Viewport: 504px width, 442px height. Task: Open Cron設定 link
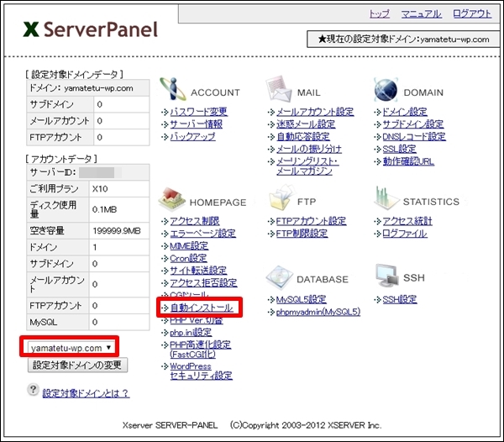[188, 258]
